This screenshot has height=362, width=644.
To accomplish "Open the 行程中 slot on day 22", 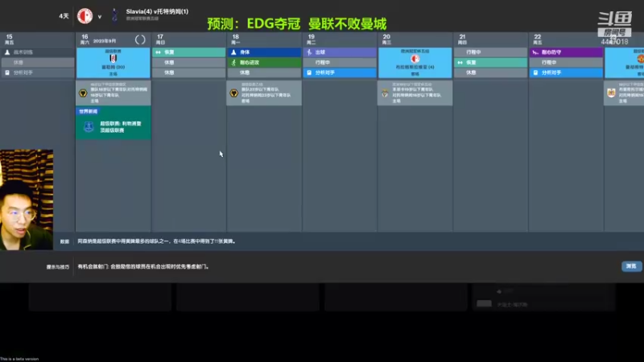I will pyautogui.click(x=566, y=63).
